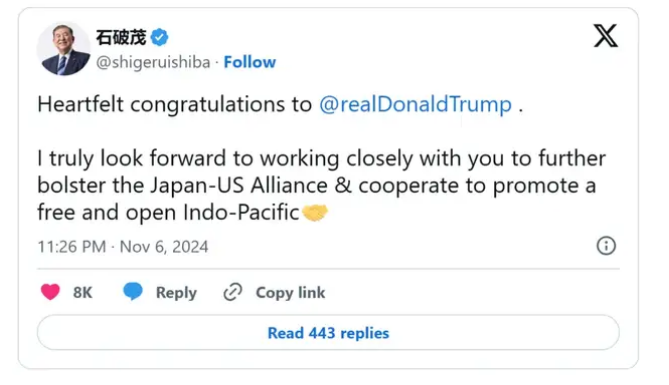Like the tweet with heart icon
The width and height of the screenshot is (669, 385).
point(50,292)
